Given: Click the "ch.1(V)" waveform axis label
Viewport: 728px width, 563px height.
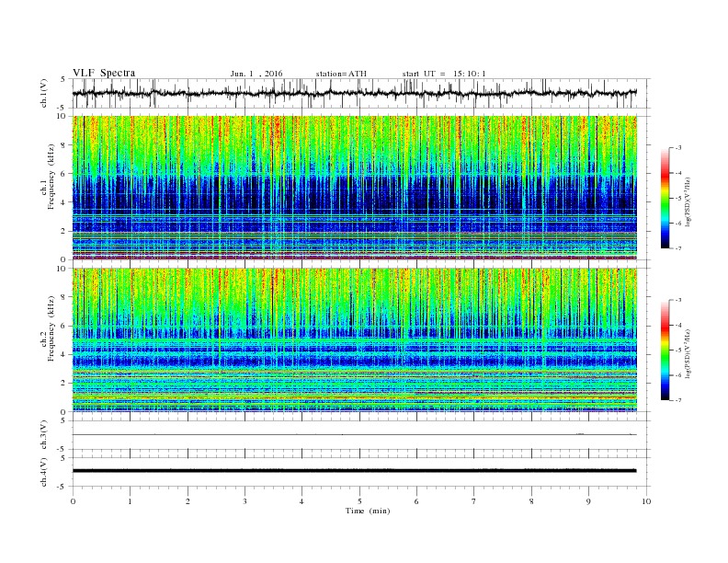Looking at the screenshot, I should point(44,93).
